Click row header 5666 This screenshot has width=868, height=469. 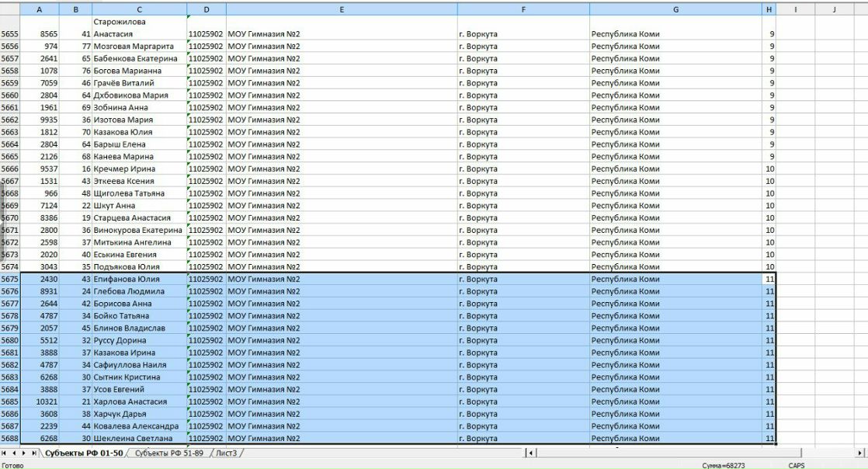click(x=9, y=169)
